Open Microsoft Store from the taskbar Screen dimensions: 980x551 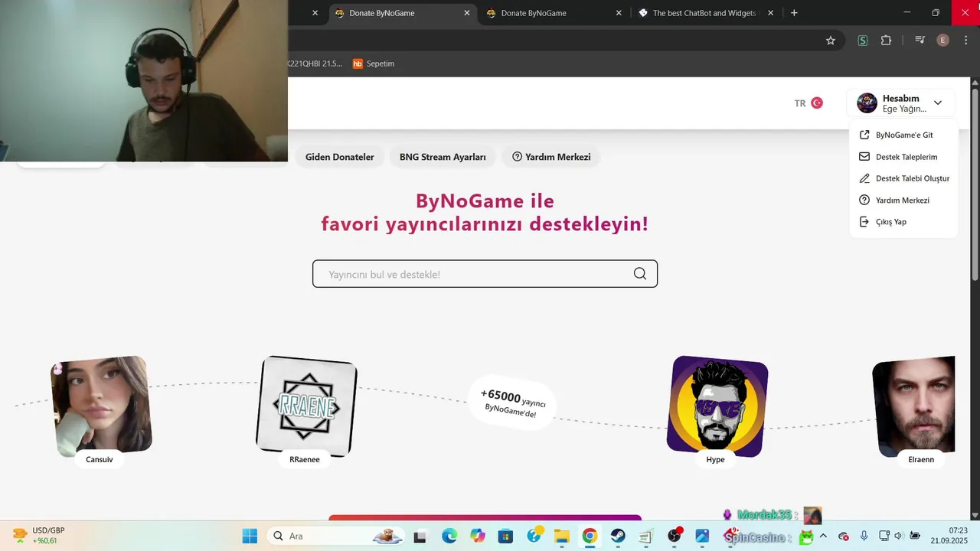click(x=505, y=536)
